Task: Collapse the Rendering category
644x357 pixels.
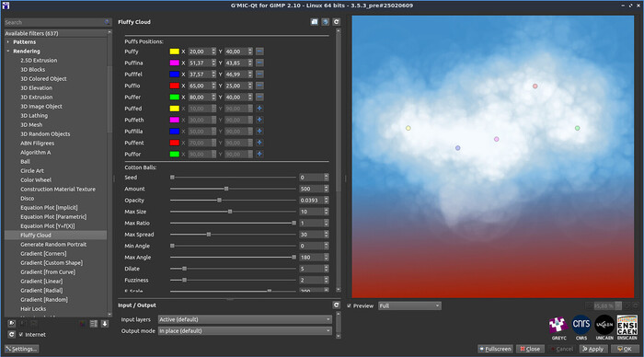Action: click(8, 51)
